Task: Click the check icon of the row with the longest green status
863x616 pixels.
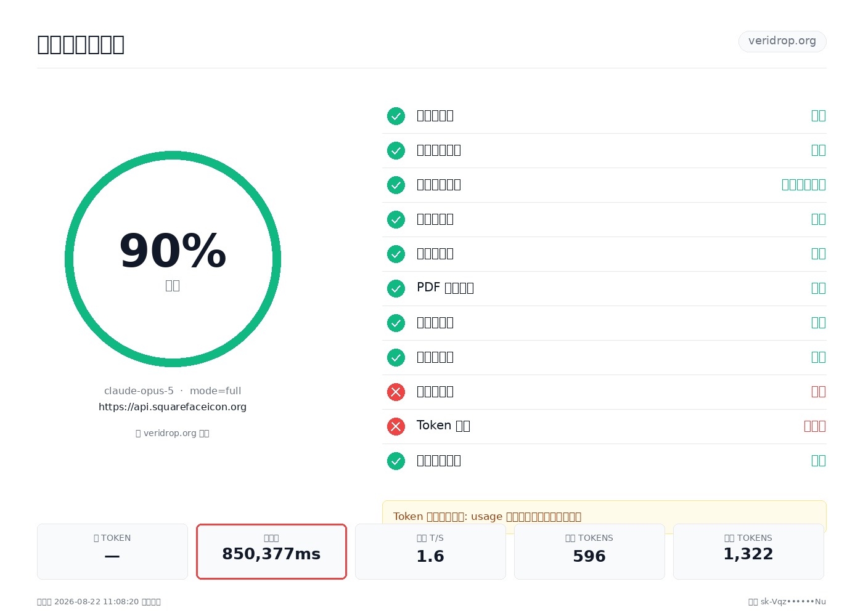Action: (396, 185)
